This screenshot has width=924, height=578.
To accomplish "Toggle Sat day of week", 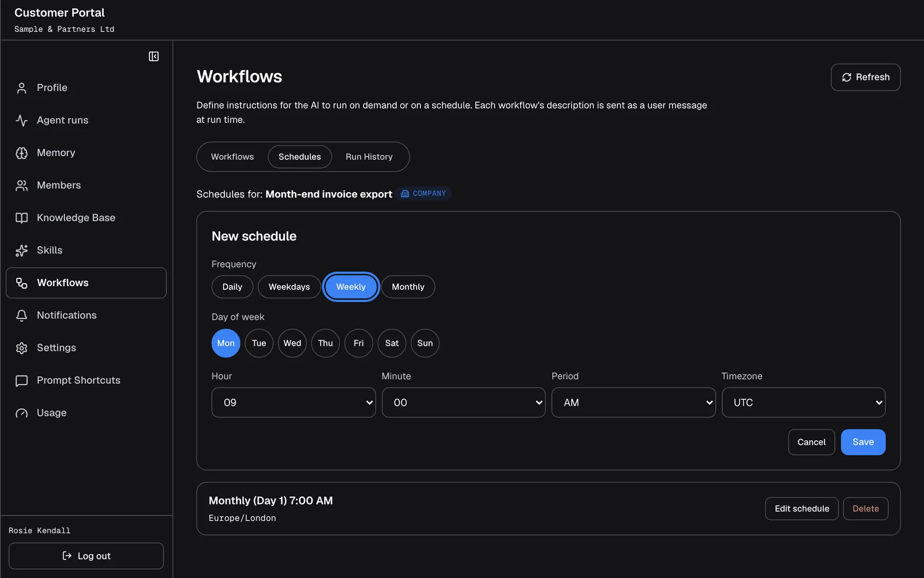I will click(x=392, y=343).
